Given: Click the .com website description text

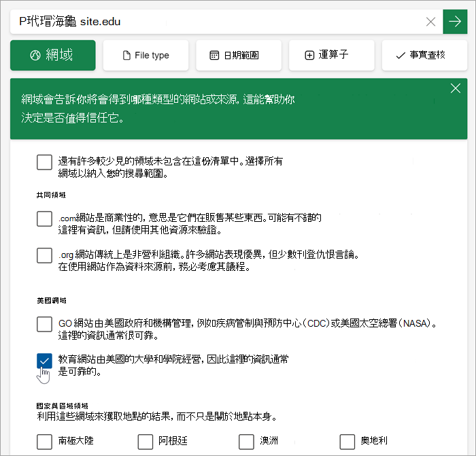Looking at the screenshot, I should (x=190, y=224).
